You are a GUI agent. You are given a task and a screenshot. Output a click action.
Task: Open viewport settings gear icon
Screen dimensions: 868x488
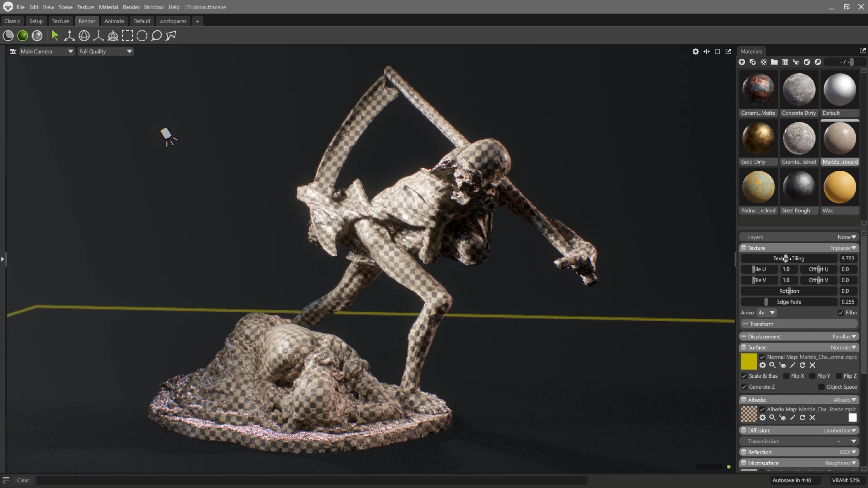696,52
